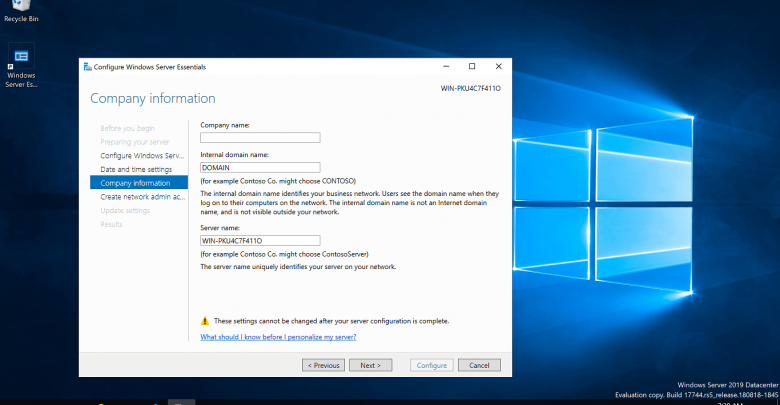Click the Configure button

point(432,365)
